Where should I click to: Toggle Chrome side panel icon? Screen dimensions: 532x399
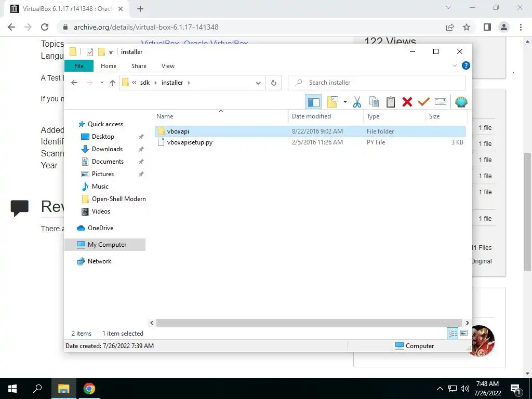pyautogui.click(x=487, y=27)
